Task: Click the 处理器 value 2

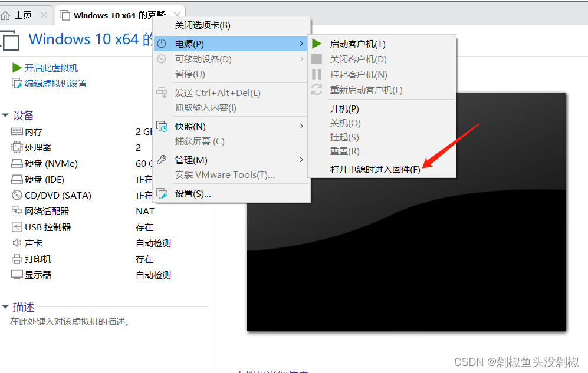Action: 139,147
